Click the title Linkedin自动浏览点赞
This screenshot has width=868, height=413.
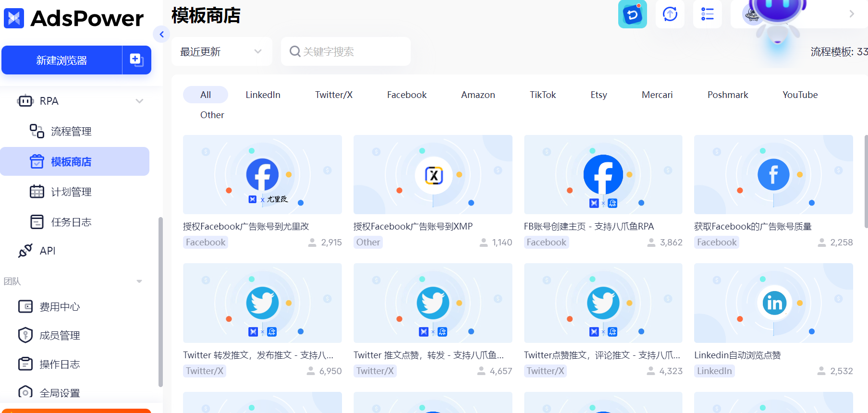coord(737,355)
